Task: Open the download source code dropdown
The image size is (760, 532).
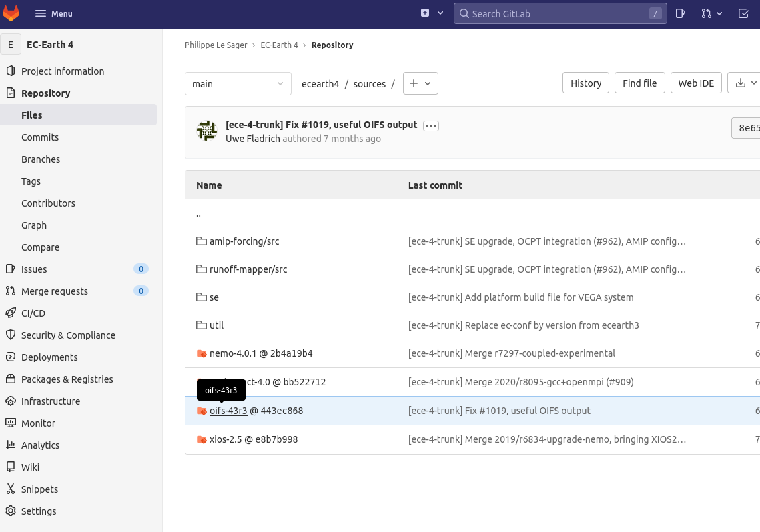Action: [x=745, y=83]
